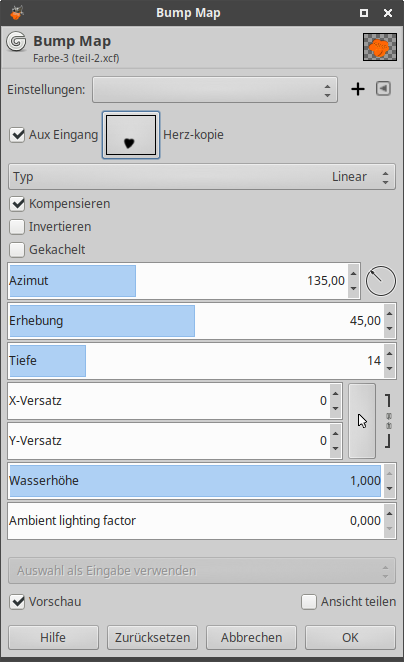Pick offset coordinates with the pointer button
Viewport: 404px width, 662px height.
(x=362, y=421)
